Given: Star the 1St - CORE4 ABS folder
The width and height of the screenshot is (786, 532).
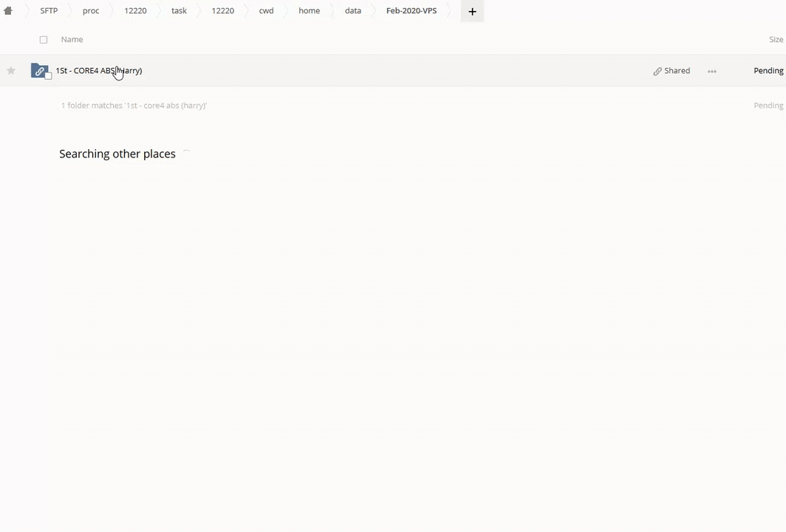Looking at the screenshot, I should coord(11,71).
